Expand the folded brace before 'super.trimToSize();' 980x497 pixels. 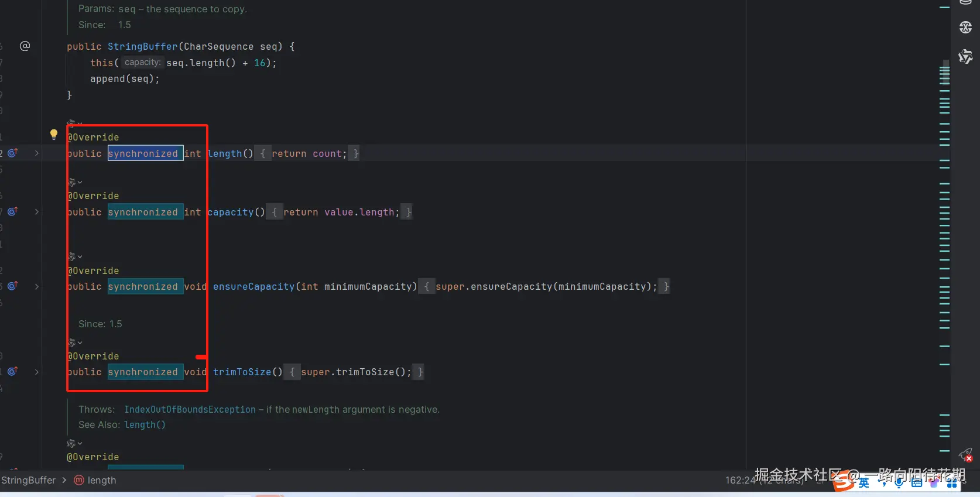pos(292,372)
